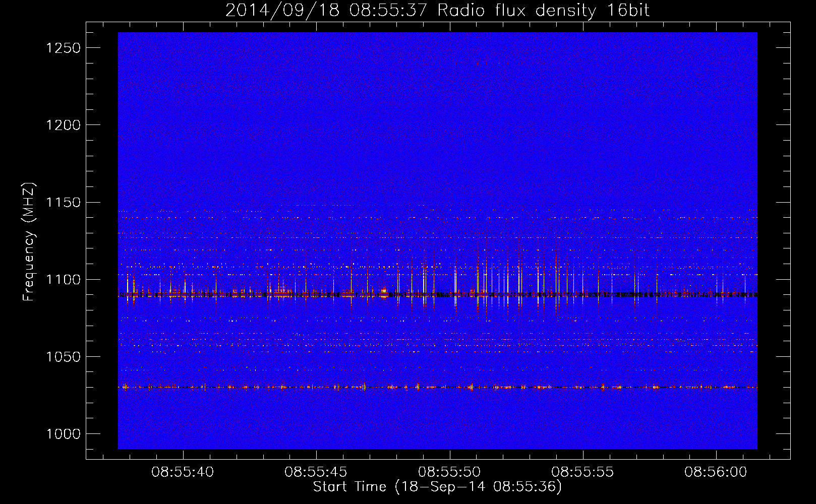Click the 1200 frequency tick label
This screenshot has width=816, height=504.
coord(63,125)
